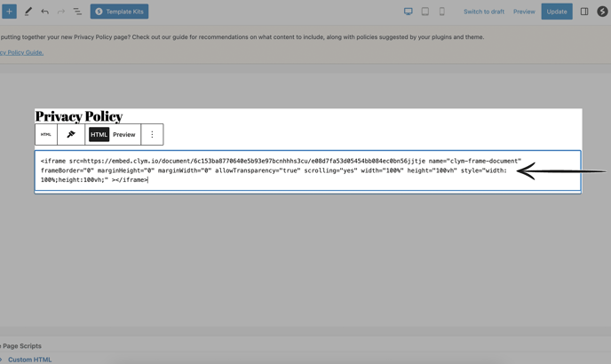Click inside the iframe HTML code field

tap(308, 170)
